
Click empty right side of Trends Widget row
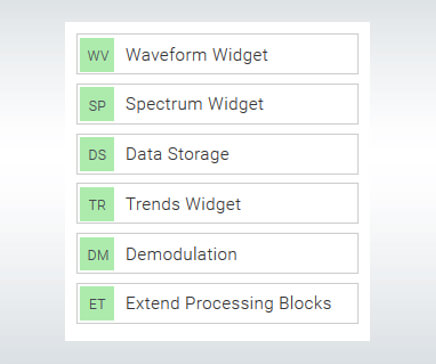[x=300, y=204]
